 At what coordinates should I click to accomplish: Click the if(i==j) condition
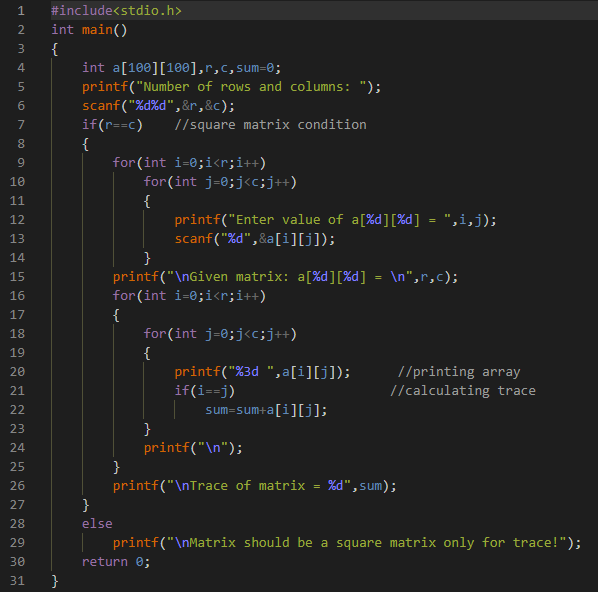205,391
